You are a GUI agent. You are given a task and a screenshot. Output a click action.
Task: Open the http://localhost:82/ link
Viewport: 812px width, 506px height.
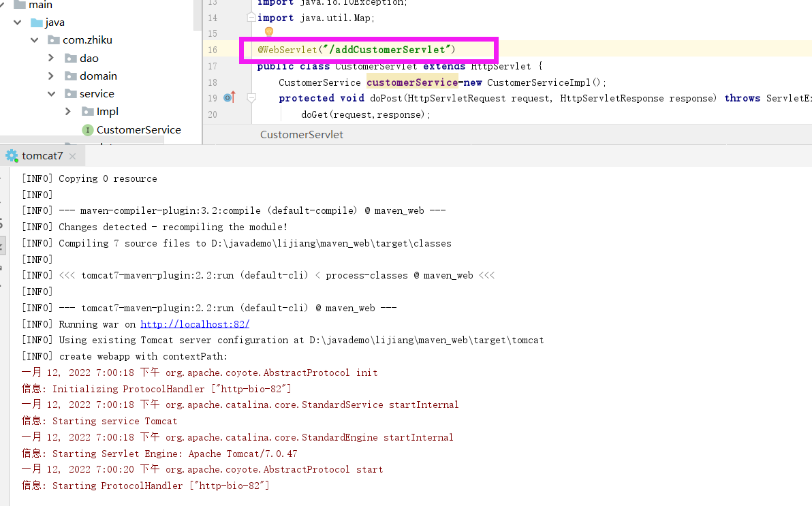[x=195, y=324]
